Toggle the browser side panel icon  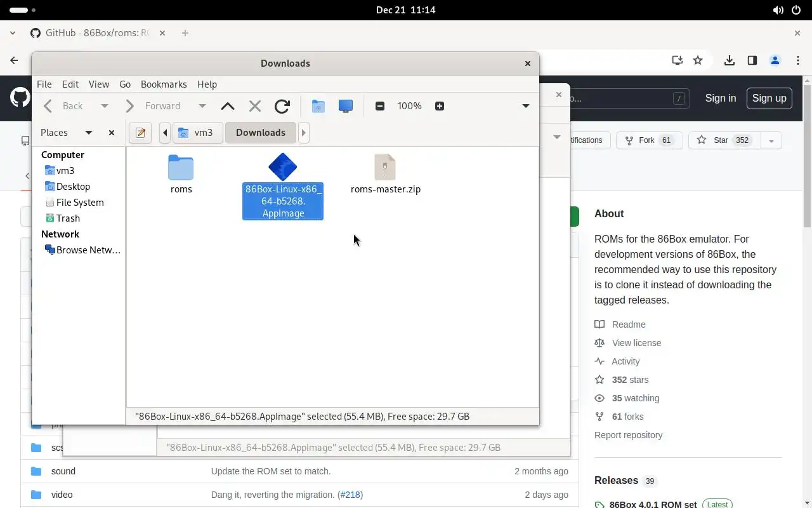(x=752, y=60)
